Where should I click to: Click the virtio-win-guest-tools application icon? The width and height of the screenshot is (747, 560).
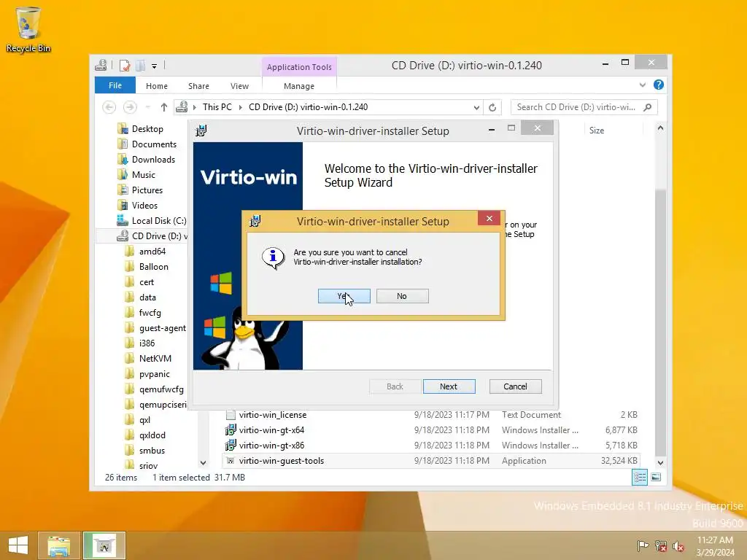[x=231, y=461]
